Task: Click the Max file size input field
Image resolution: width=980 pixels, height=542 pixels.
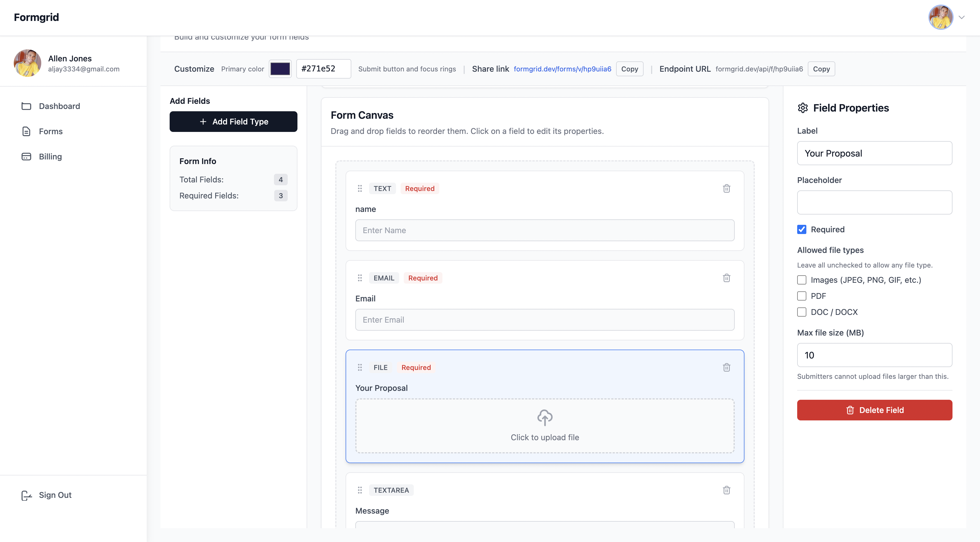Action: click(874, 355)
